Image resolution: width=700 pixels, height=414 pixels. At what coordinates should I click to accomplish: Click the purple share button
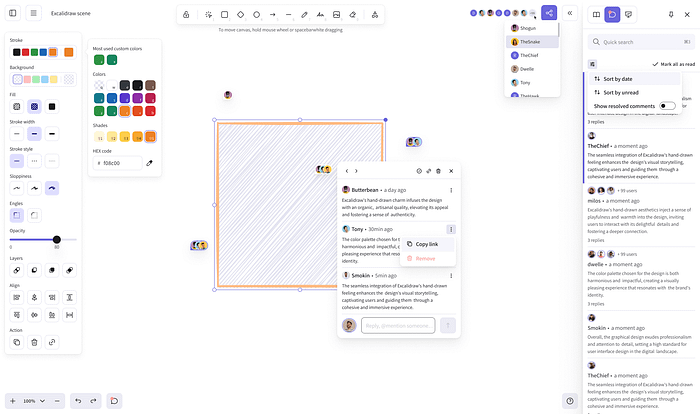pyautogui.click(x=549, y=14)
